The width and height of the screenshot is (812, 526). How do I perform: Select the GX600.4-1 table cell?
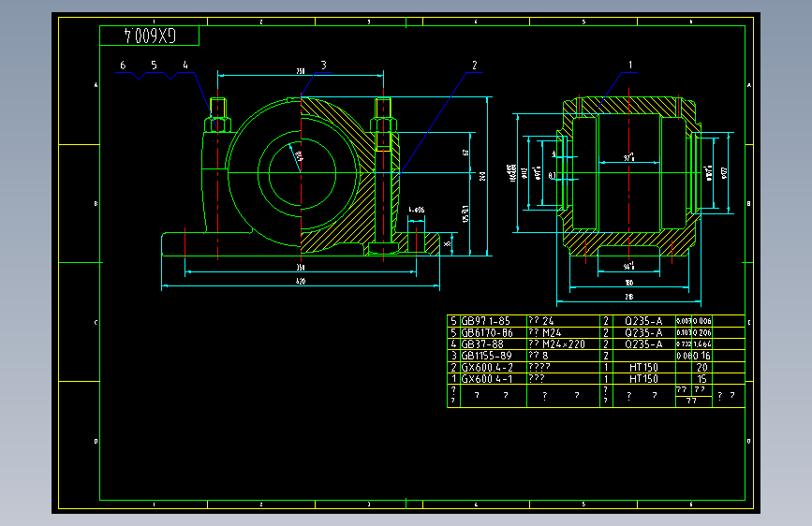click(493, 378)
